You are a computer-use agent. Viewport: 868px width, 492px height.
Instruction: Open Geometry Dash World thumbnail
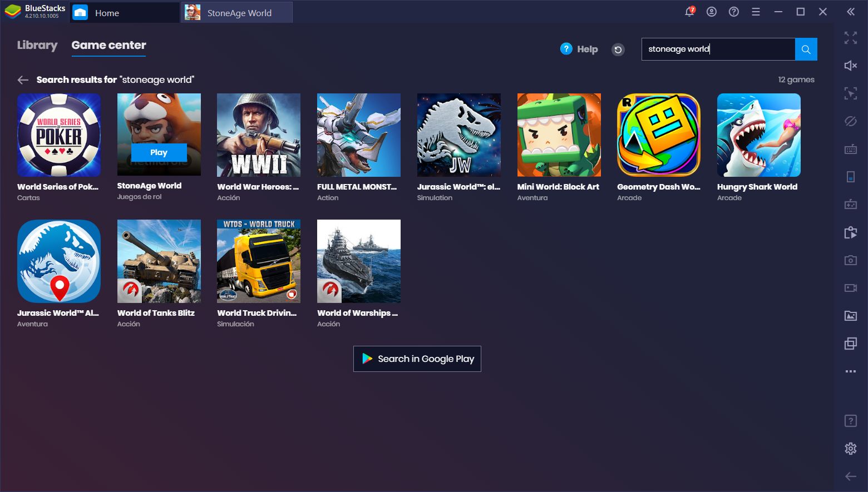(x=659, y=135)
